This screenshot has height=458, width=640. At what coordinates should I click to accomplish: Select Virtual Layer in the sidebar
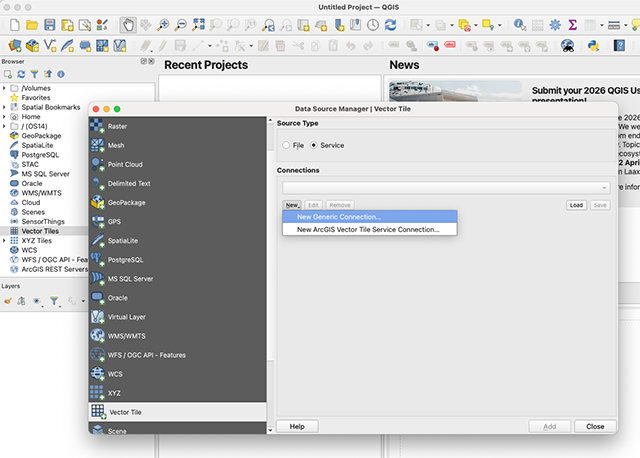tap(178, 317)
